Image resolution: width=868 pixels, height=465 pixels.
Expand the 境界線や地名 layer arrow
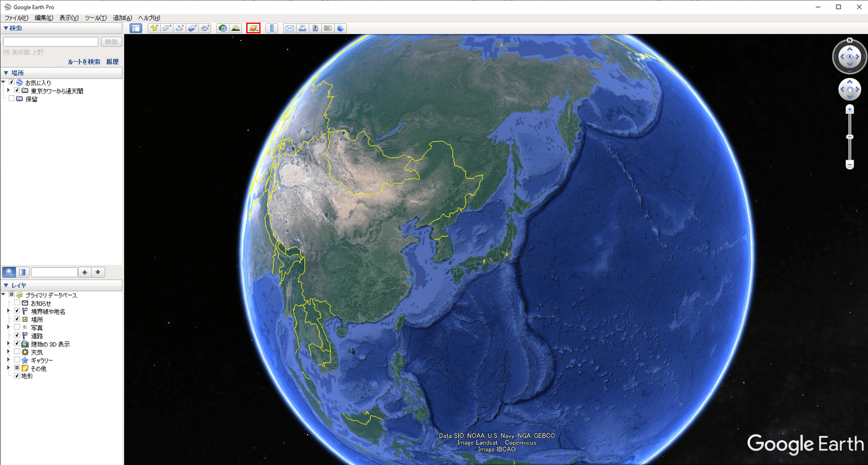tap(8, 311)
